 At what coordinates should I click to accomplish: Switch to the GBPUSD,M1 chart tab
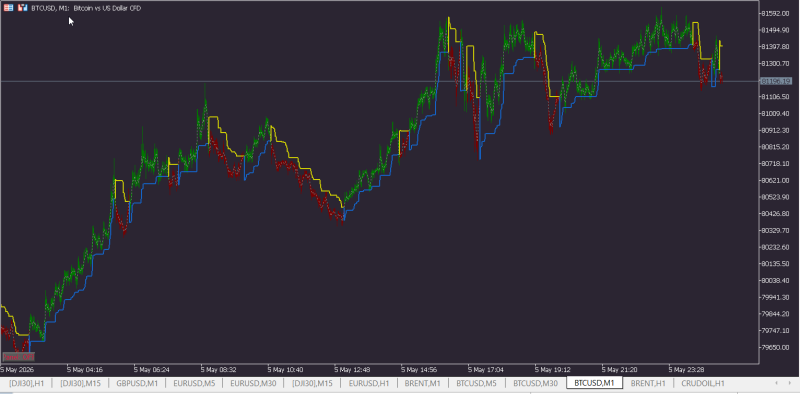click(x=137, y=383)
